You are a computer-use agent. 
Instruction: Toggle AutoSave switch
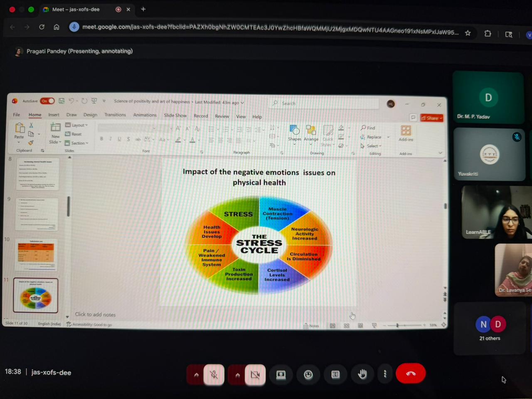[47, 101]
